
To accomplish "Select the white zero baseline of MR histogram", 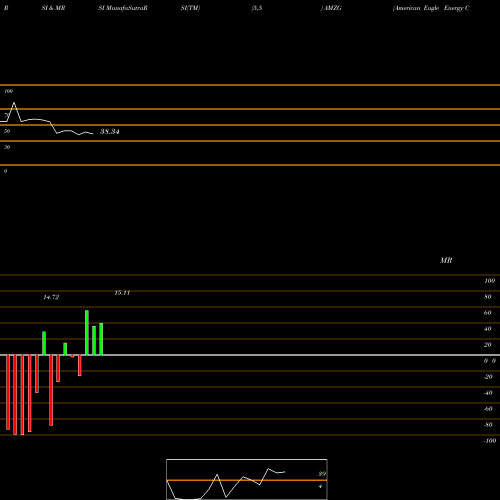I will point(250,355).
